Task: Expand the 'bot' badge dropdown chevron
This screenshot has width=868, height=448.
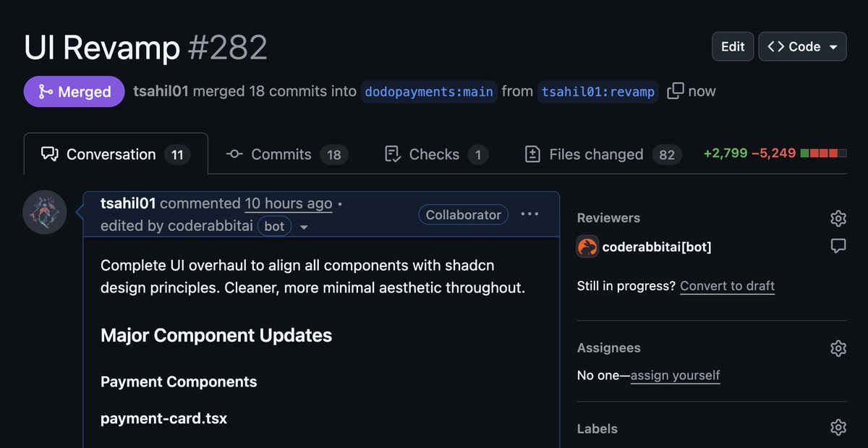Action: tap(304, 227)
